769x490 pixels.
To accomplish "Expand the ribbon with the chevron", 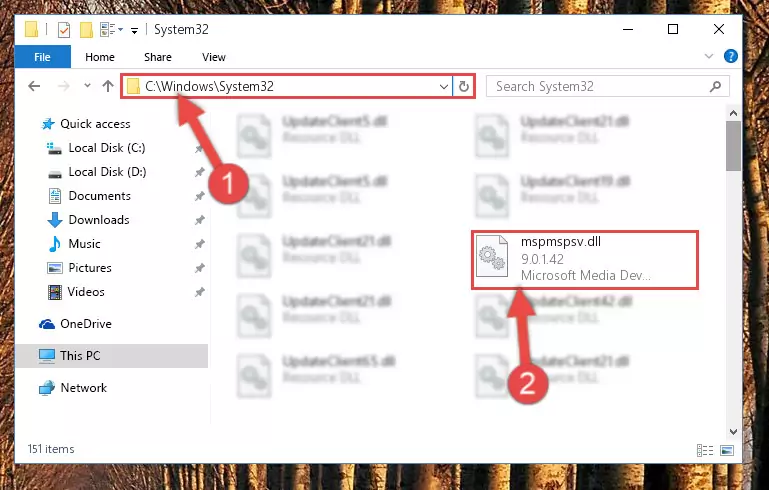I will click(709, 56).
